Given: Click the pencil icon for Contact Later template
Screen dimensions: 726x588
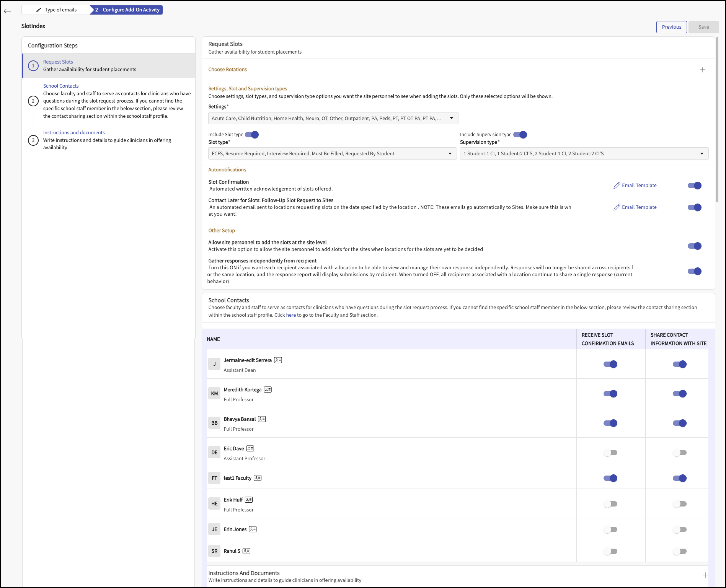Looking at the screenshot, I should 617,207.
